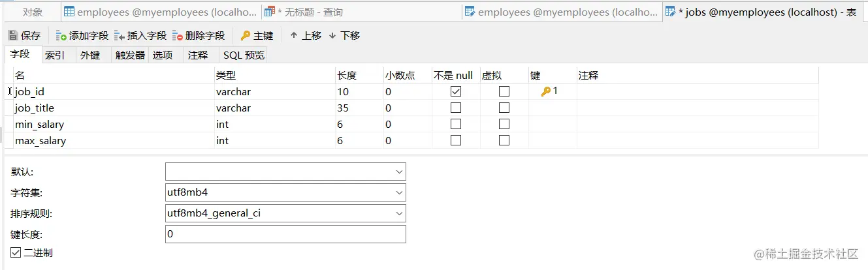This screenshot has width=868, height=270.
Task: Click length value 35 for job_title
Action: [x=359, y=108]
